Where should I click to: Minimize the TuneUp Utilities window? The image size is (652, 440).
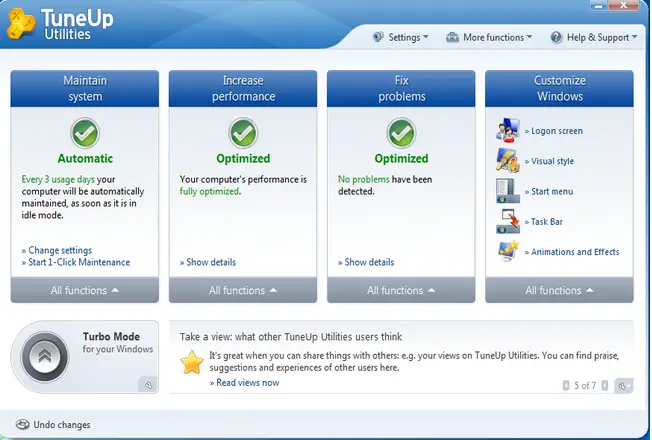[x=598, y=5]
